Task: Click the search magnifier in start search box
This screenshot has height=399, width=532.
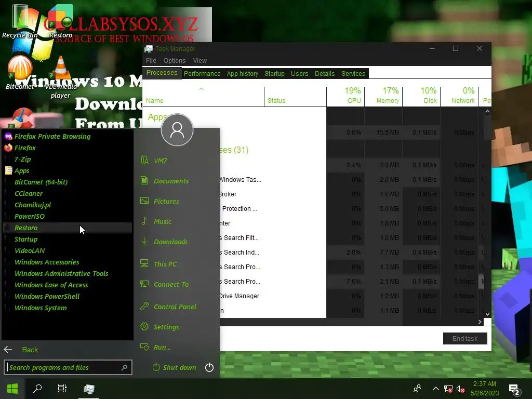Action: 125,367
